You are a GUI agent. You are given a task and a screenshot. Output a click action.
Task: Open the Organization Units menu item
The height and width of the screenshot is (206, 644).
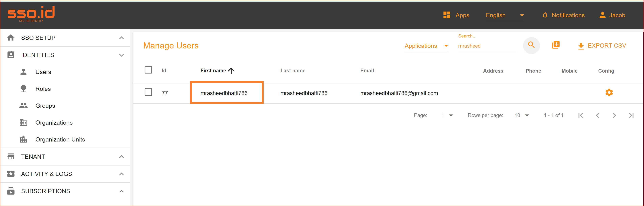[60, 139]
